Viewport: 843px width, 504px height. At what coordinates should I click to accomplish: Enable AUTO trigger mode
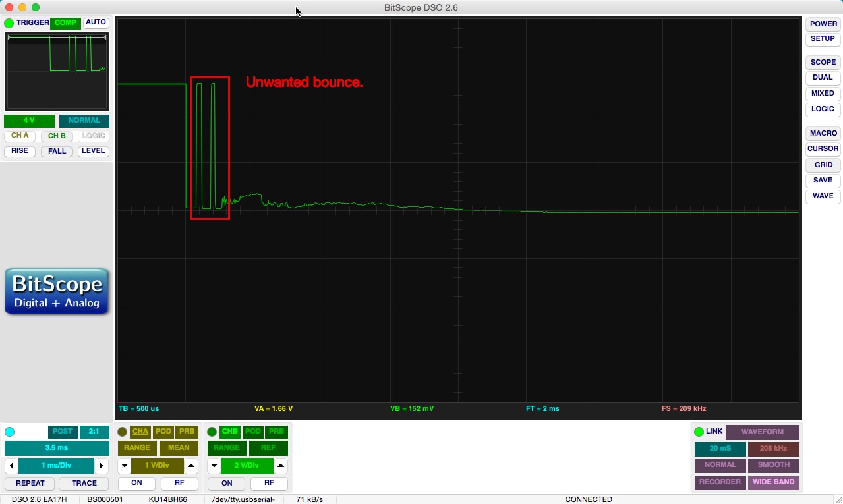tap(96, 22)
